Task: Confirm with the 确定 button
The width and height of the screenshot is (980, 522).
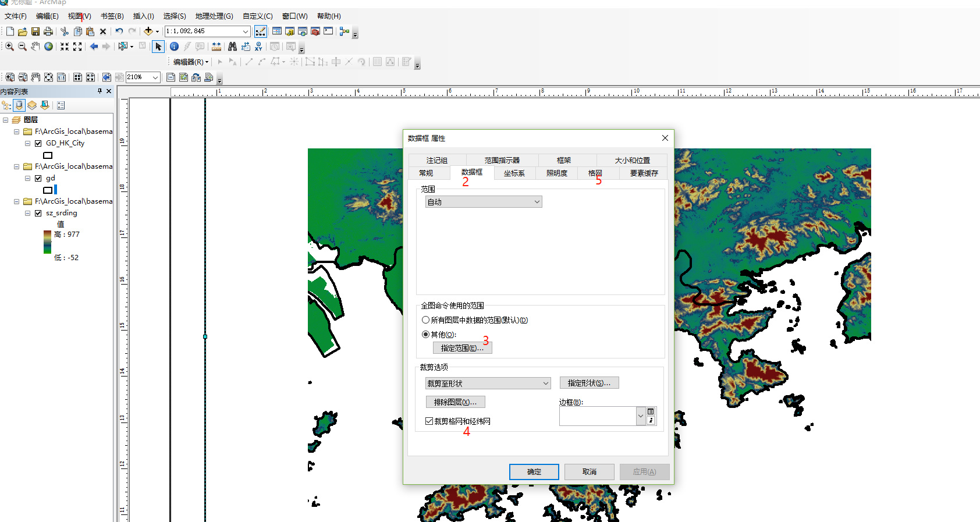Action: tap(534, 472)
